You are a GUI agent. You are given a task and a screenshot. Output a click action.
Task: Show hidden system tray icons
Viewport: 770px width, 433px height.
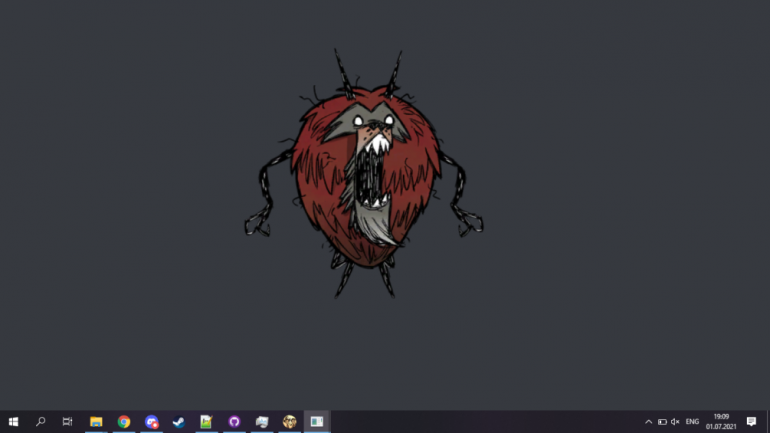[648, 422]
